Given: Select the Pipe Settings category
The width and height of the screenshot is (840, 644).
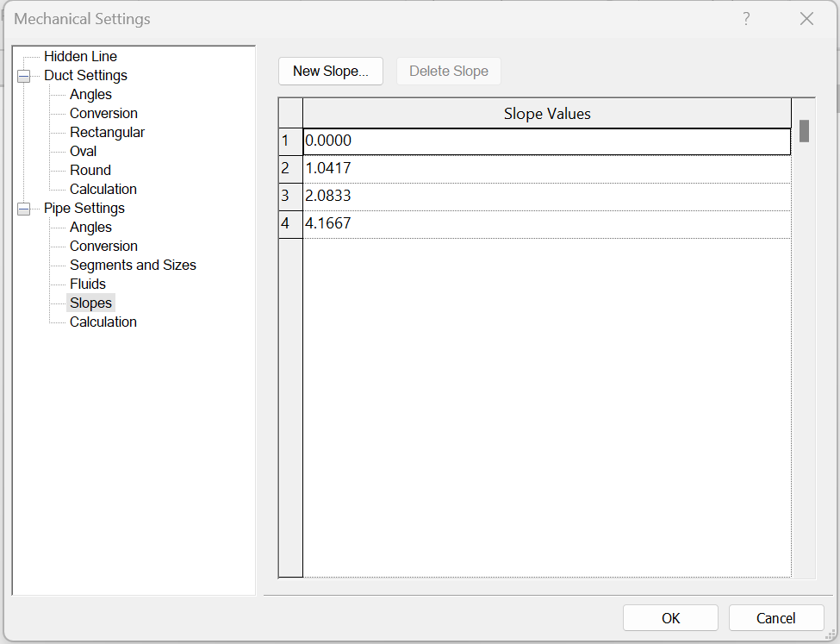Looking at the screenshot, I should point(84,208).
